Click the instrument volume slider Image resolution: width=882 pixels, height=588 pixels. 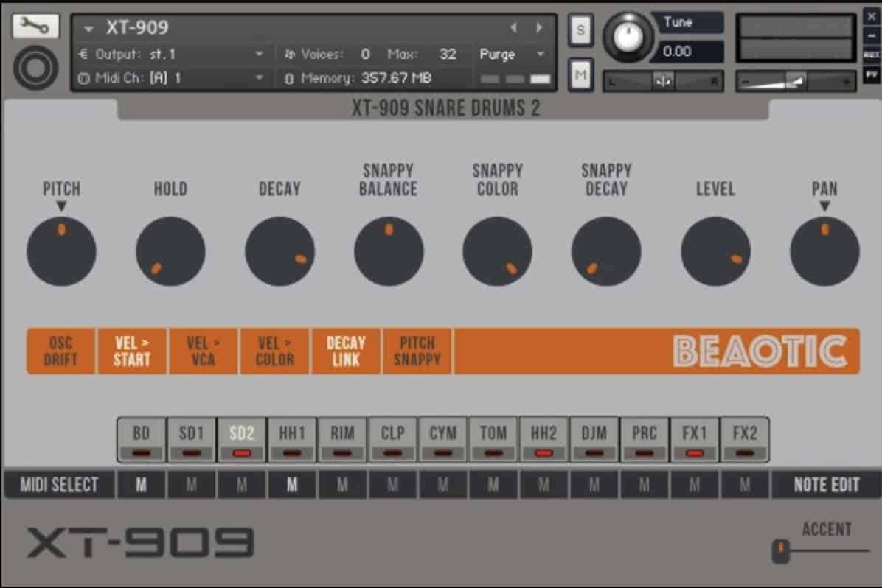(796, 82)
